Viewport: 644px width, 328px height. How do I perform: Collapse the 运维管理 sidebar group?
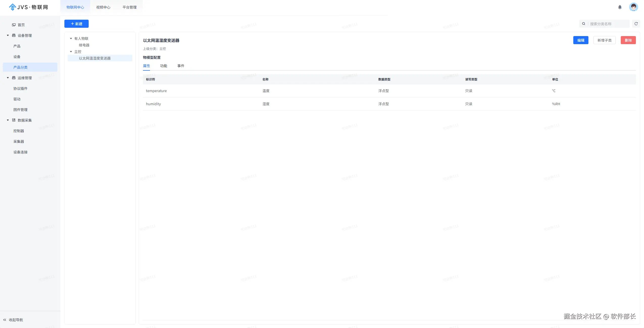point(8,78)
